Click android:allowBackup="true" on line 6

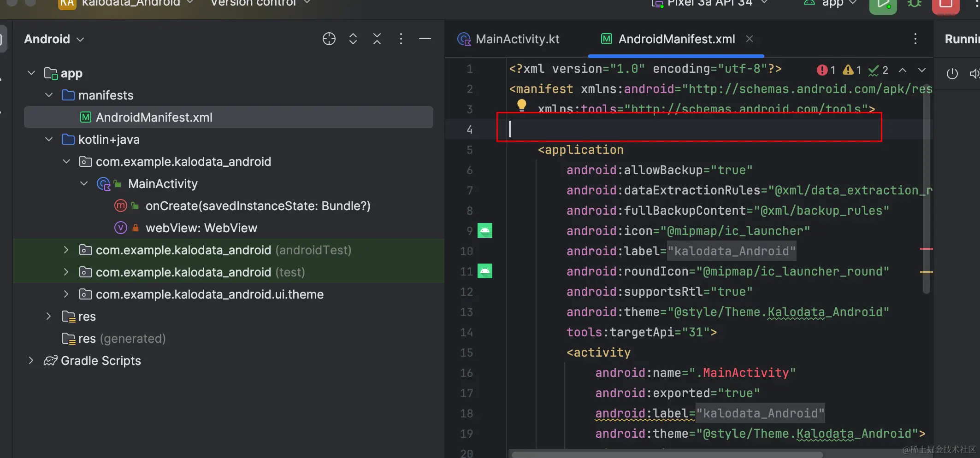(659, 170)
